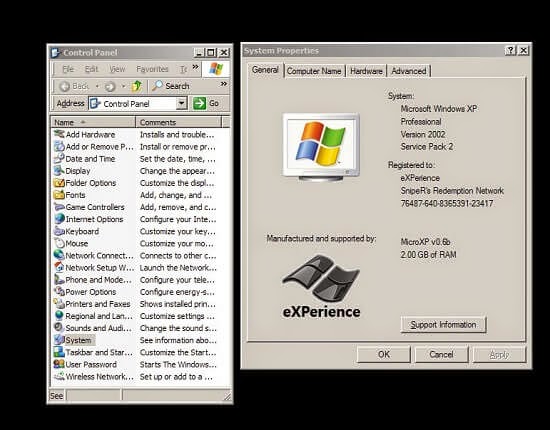Click the Game Controllers icon

pyautogui.click(x=59, y=207)
